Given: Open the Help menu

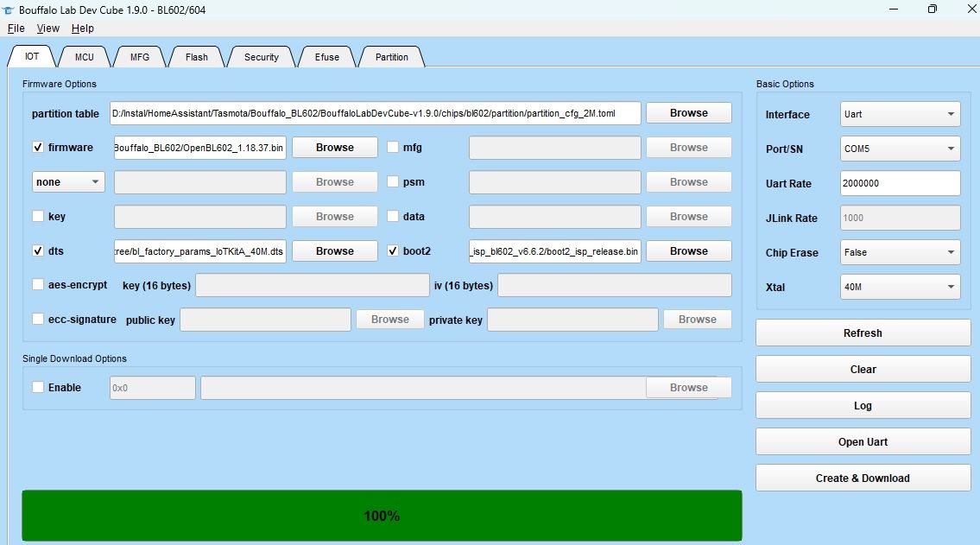Looking at the screenshot, I should 83,29.
